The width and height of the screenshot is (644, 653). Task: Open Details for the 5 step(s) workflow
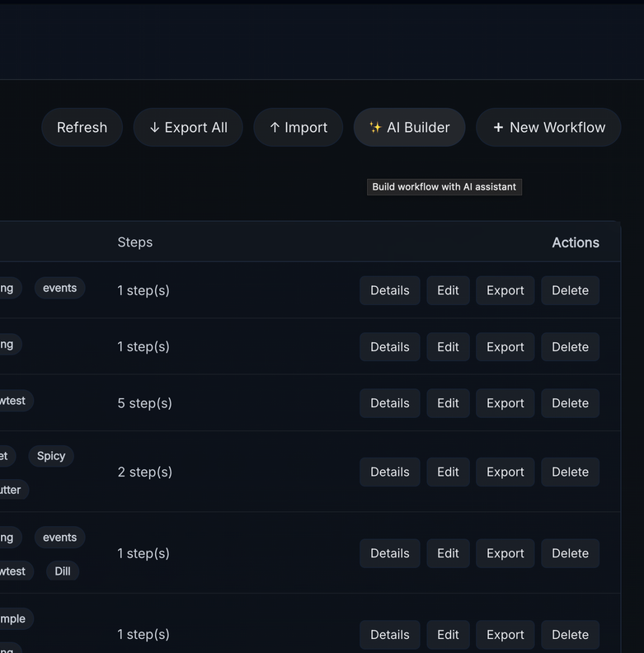tap(389, 403)
